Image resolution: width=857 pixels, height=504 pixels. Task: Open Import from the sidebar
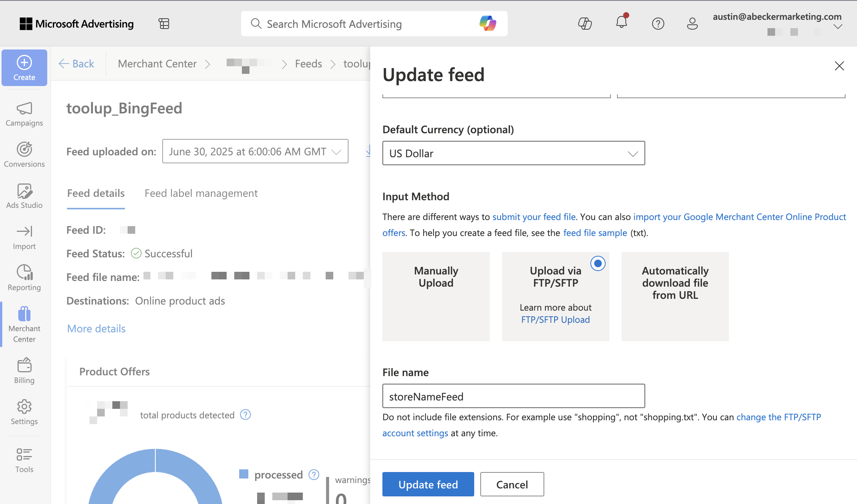coord(24,238)
